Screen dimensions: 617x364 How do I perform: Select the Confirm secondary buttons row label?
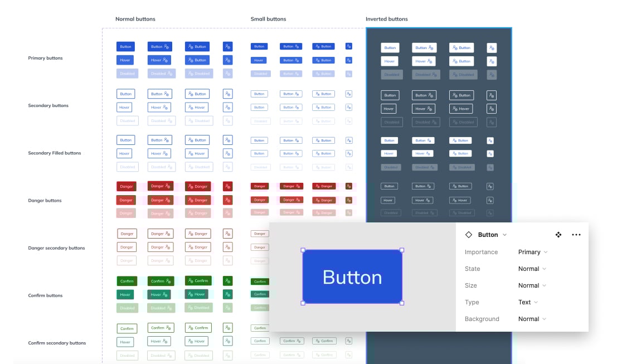(57, 343)
